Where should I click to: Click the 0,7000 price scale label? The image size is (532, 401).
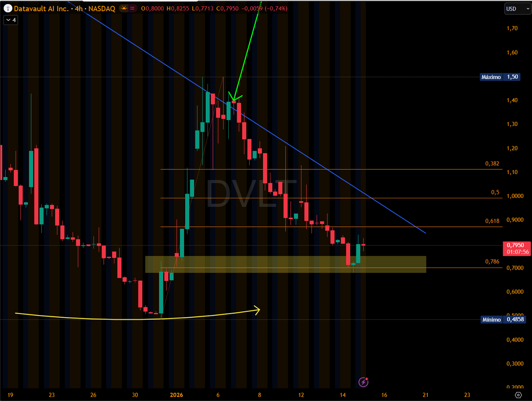[x=514, y=268]
